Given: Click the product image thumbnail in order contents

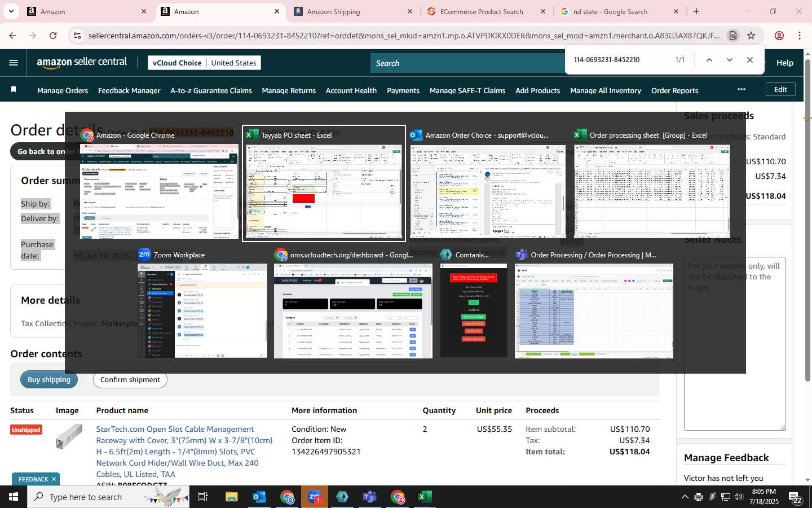Looking at the screenshot, I should coord(69,436).
